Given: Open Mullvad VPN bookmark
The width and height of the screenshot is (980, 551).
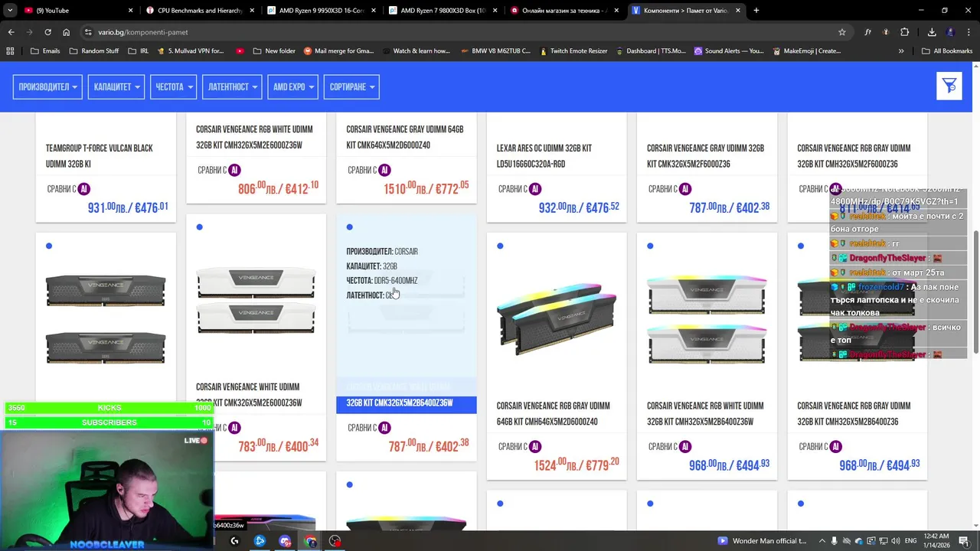Looking at the screenshot, I should pyautogui.click(x=189, y=51).
